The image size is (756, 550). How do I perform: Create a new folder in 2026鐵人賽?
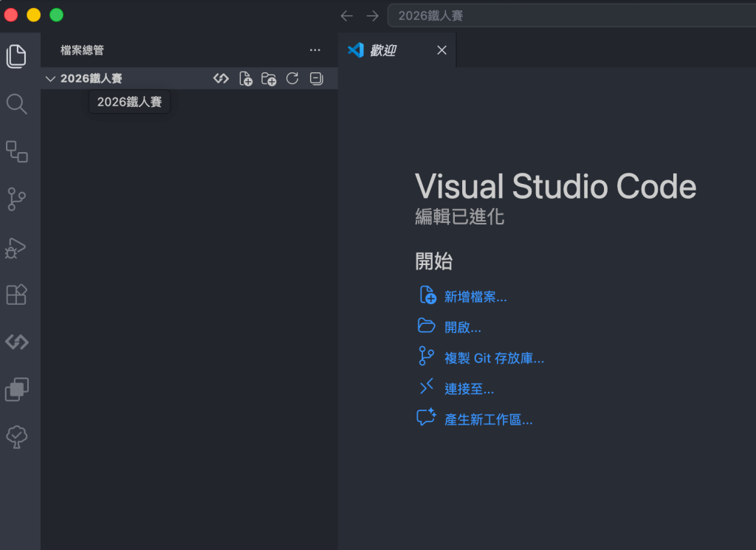(269, 78)
